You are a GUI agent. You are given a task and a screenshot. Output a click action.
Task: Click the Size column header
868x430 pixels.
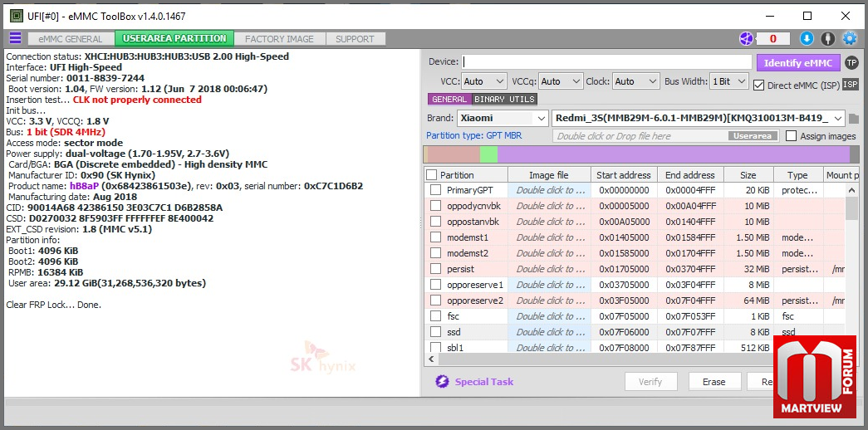point(748,175)
